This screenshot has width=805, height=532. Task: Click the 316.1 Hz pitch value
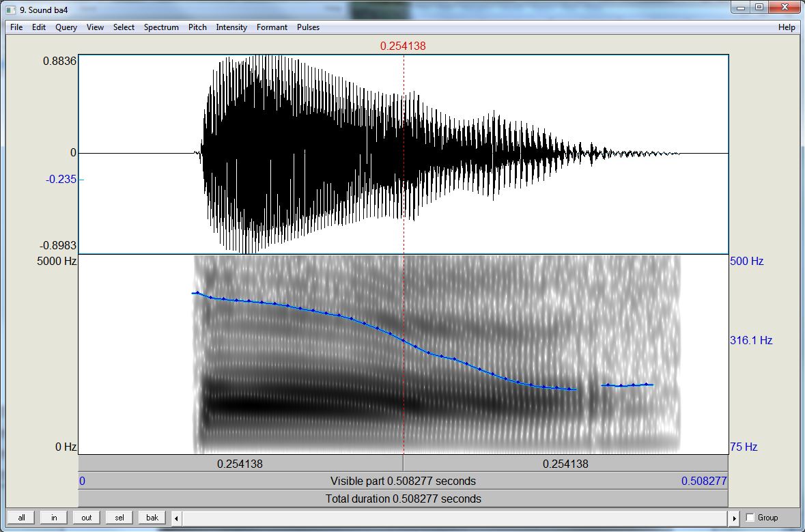pos(751,340)
